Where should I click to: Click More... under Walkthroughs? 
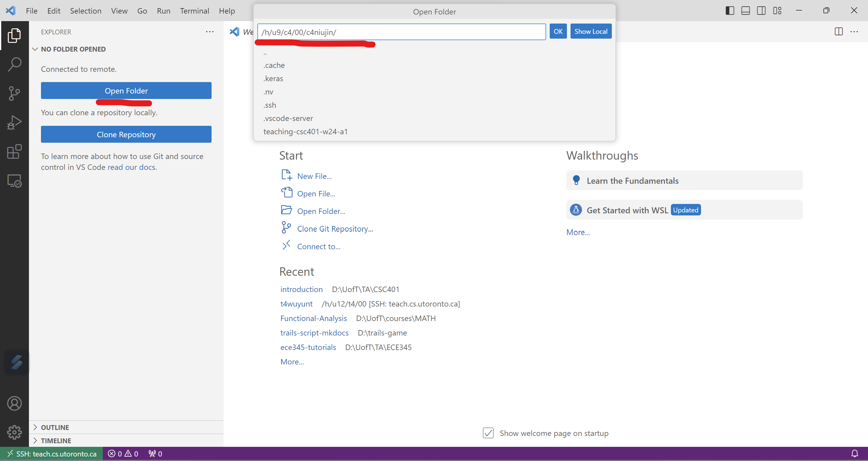(x=578, y=232)
